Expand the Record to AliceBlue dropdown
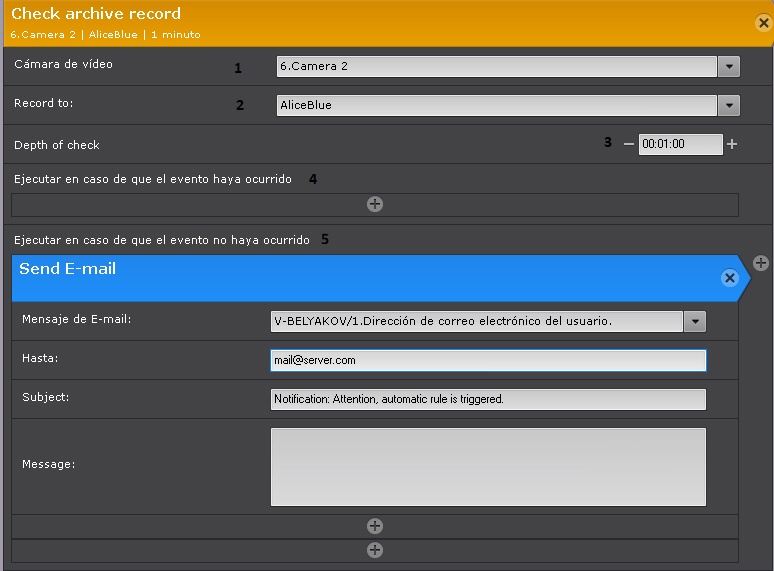This screenshot has width=774, height=571. coord(729,105)
